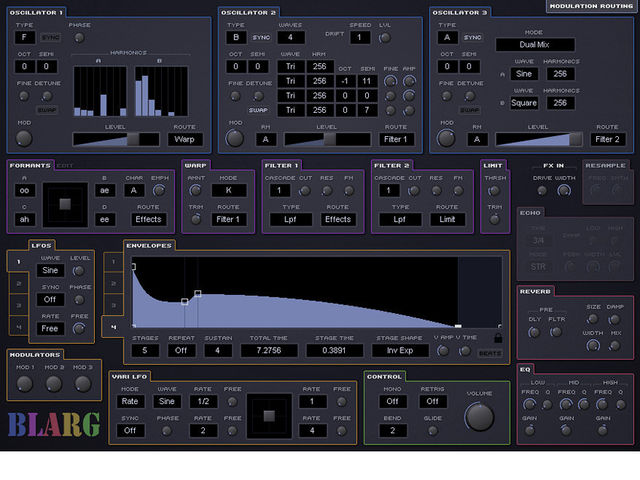Select Envelope tab 2
The image size is (640, 480).
[113, 283]
